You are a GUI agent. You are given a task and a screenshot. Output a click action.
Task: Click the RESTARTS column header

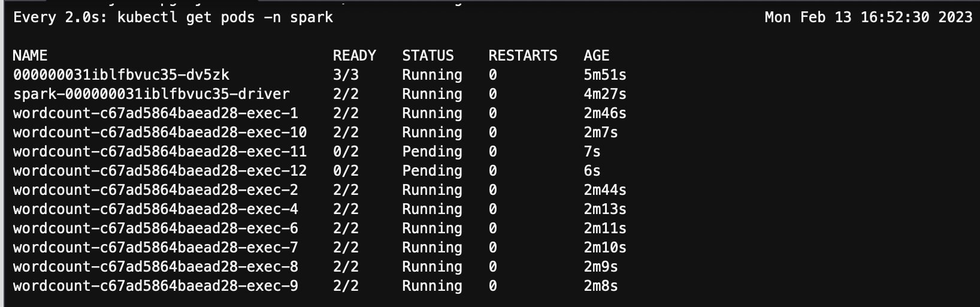coord(523,56)
